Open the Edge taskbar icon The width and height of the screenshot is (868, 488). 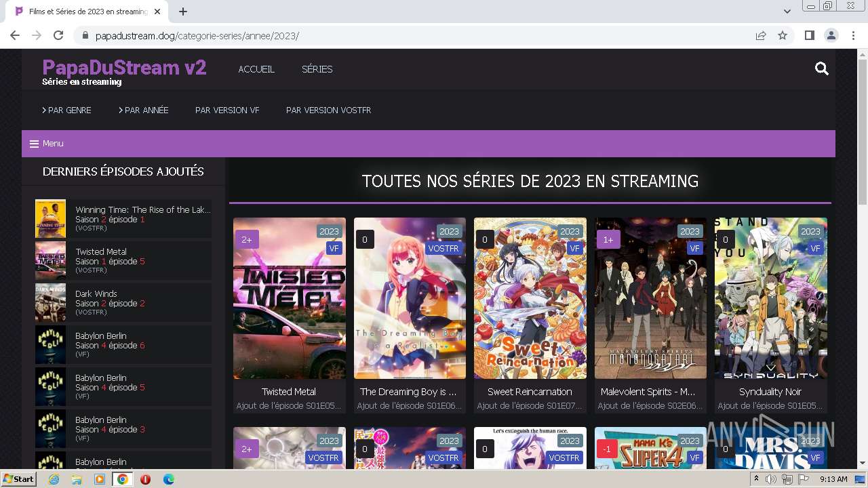pos(168,479)
